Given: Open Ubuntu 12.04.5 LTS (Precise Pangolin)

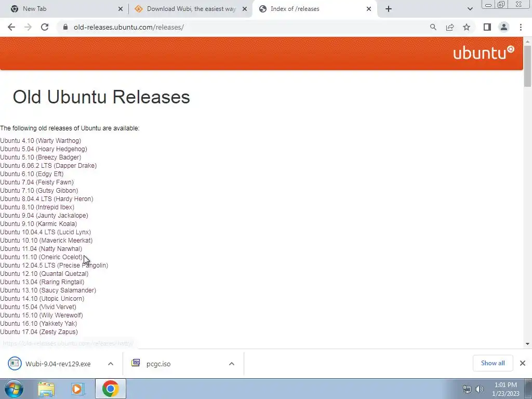Looking at the screenshot, I should click(54, 265).
